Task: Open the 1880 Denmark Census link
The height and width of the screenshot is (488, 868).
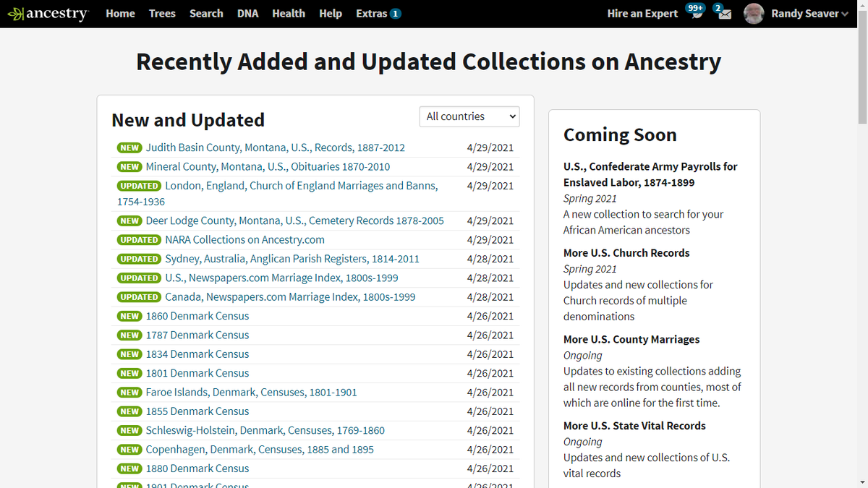Action: click(197, 468)
